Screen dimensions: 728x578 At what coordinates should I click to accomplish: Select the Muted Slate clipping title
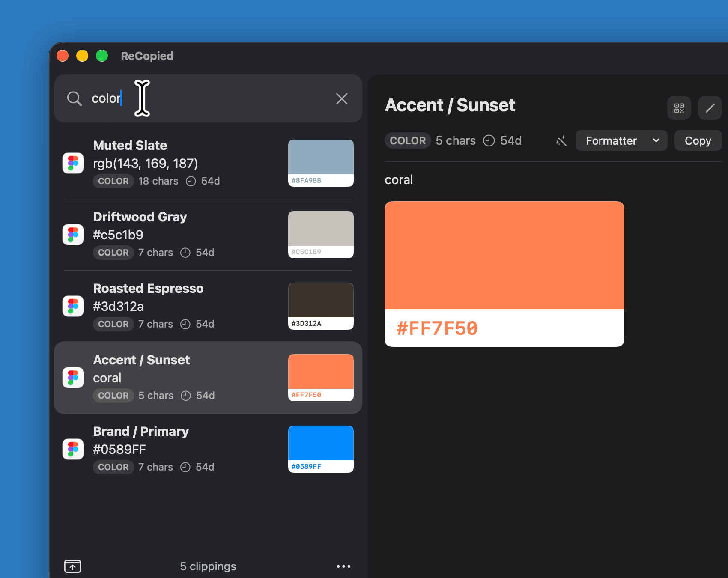click(x=130, y=146)
